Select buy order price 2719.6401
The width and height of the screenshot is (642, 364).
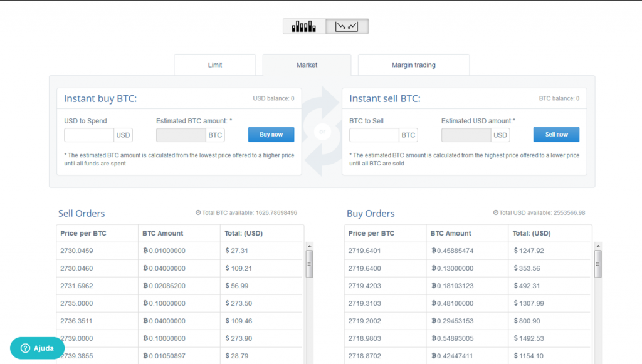point(365,251)
